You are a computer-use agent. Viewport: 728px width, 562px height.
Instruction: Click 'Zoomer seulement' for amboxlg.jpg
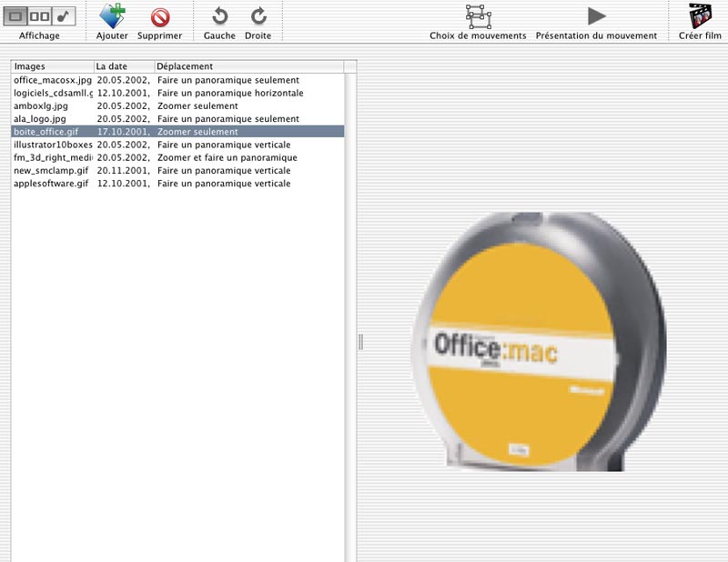click(197, 105)
